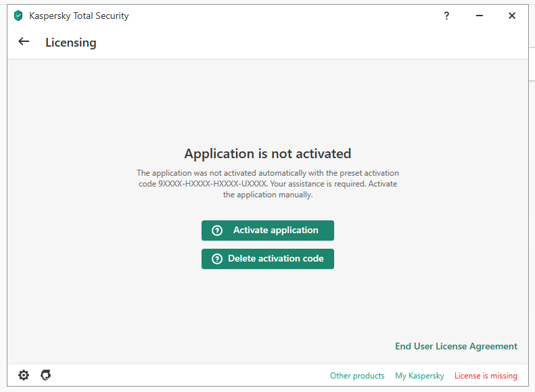The height and width of the screenshot is (392, 535).
Task: Click the circled icon inside Delete activation code
Action: [217, 259]
